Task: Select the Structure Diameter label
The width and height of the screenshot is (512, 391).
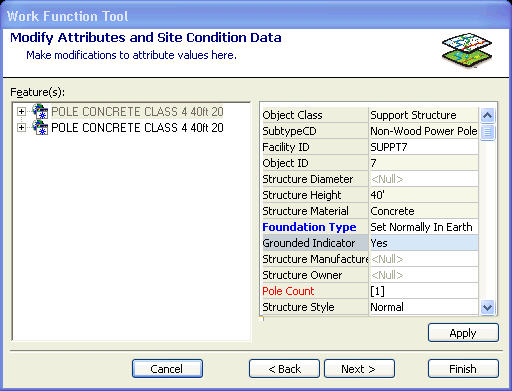Action: pyautogui.click(x=315, y=179)
